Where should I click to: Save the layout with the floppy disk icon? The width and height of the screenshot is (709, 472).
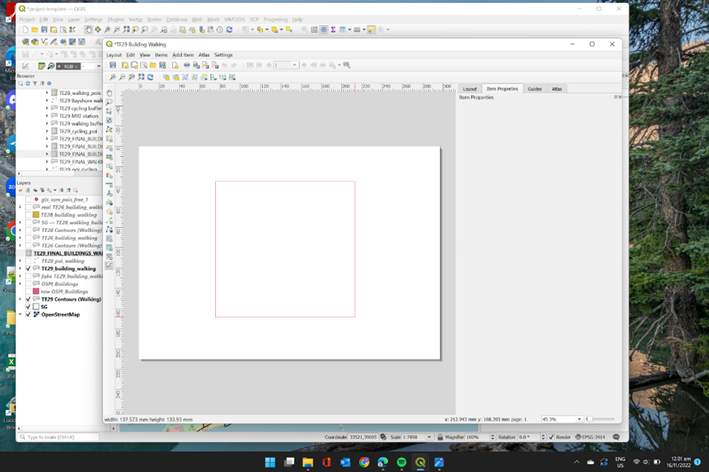pos(112,65)
